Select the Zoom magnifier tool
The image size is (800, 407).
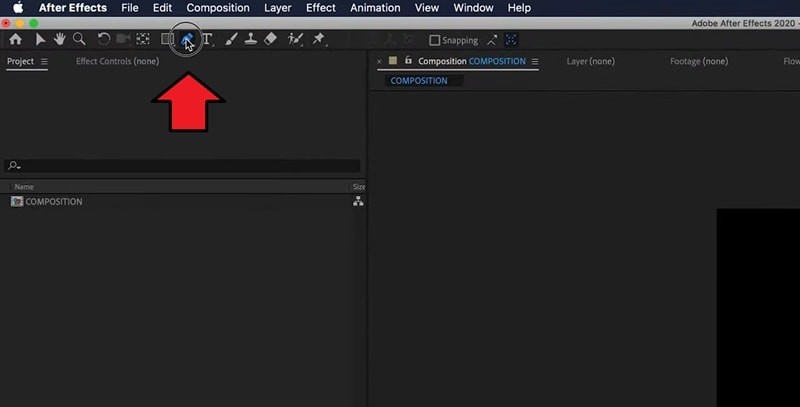pos(79,39)
